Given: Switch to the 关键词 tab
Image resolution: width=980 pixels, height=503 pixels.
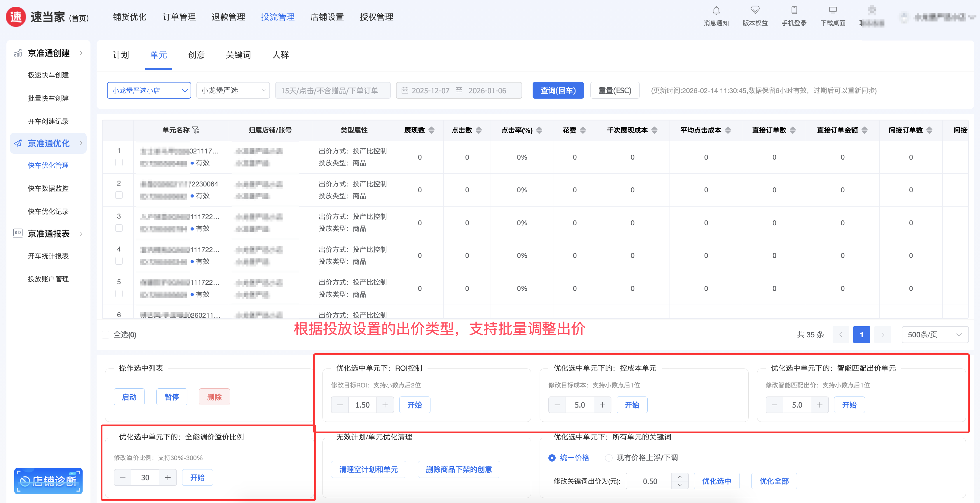Looking at the screenshot, I should [x=238, y=55].
